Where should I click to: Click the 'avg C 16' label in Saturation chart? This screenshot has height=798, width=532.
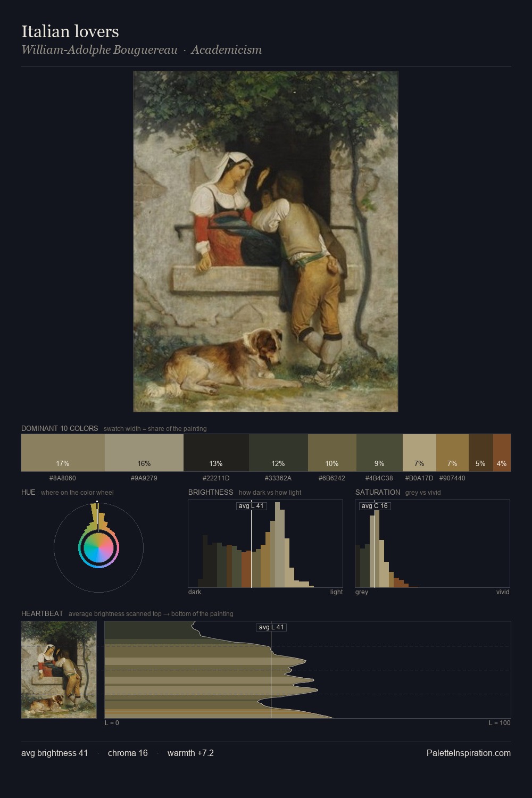(x=375, y=506)
